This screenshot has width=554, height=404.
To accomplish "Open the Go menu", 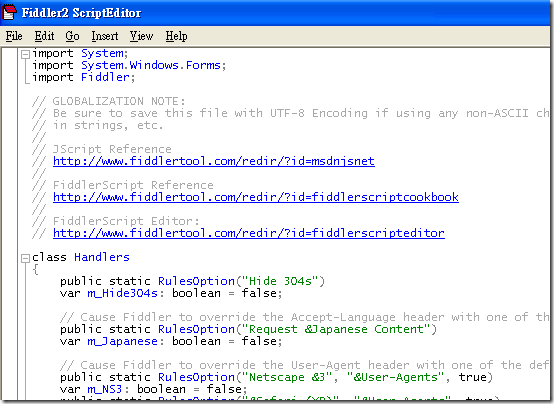I will coord(72,36).
